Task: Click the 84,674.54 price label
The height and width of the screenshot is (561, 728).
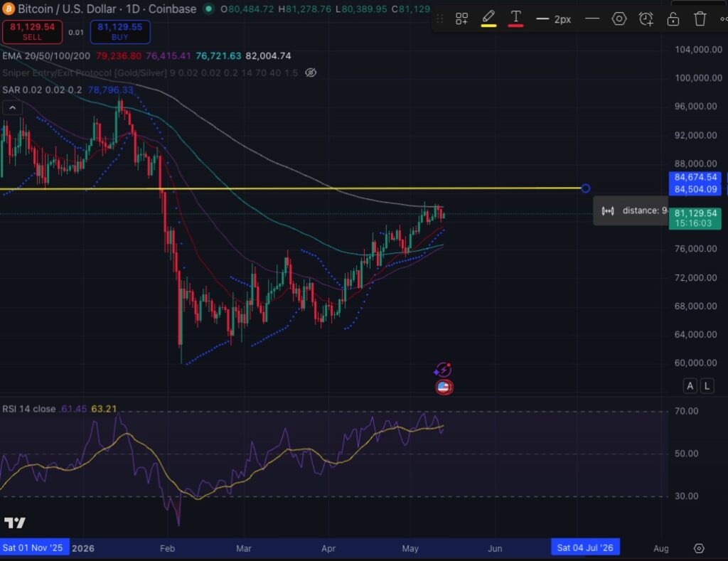Action: pos(695,177)
